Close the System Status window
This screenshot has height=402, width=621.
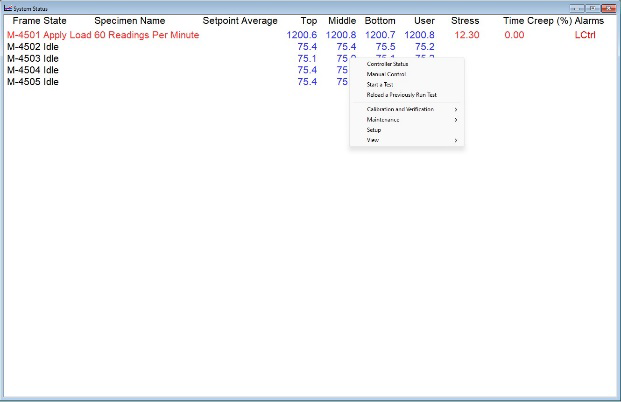tap(609, 8)
